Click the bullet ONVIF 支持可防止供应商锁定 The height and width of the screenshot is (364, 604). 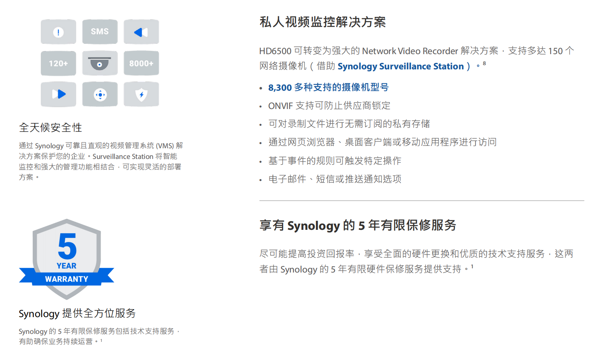(x=329, y=106)
